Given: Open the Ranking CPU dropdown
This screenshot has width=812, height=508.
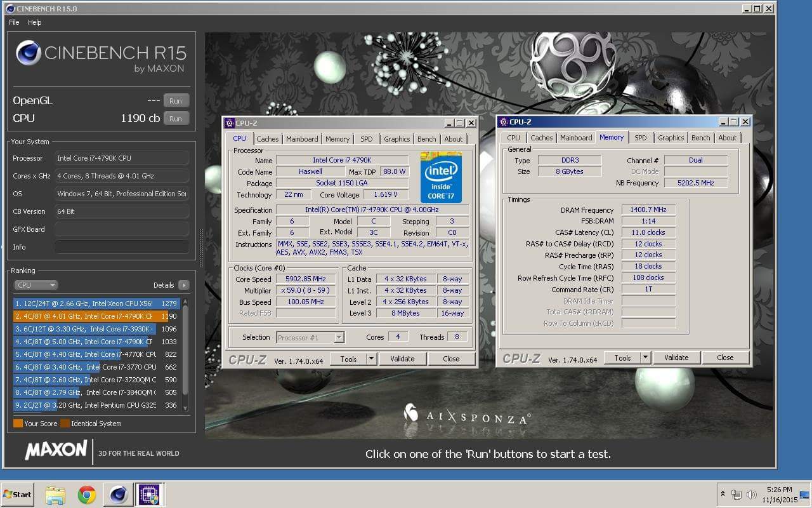Looking at the screenshot, I should click(35, 285).
